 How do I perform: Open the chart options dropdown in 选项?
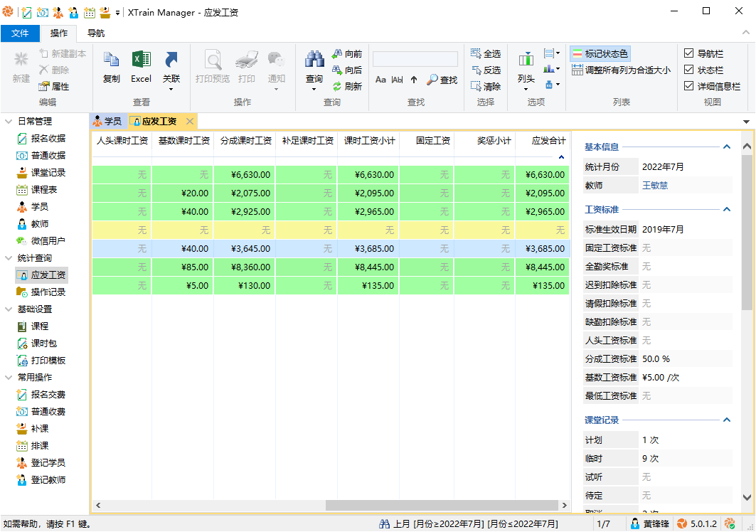552,70
